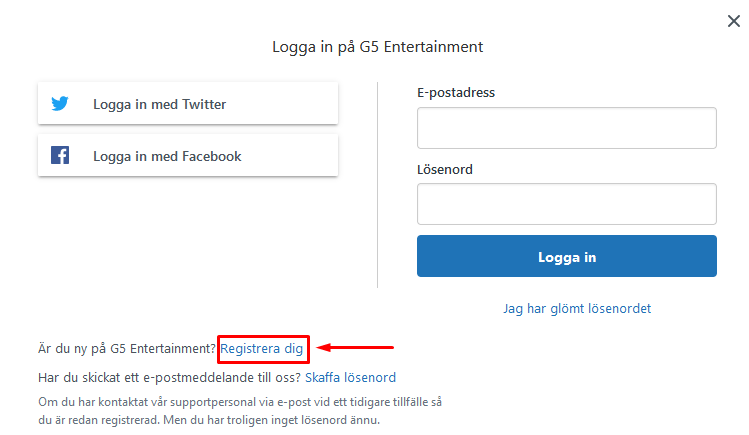This screenshot has height=435, width=749.
Task: Open the Jag har glömt lösenordet link
Action: coord(577,309)
